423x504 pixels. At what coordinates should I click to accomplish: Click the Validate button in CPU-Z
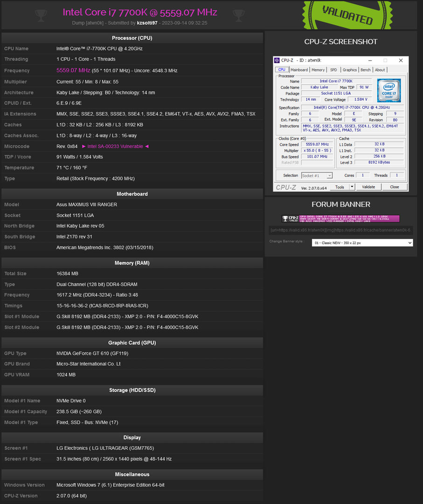pyautogui.click(x=368, y=187)
